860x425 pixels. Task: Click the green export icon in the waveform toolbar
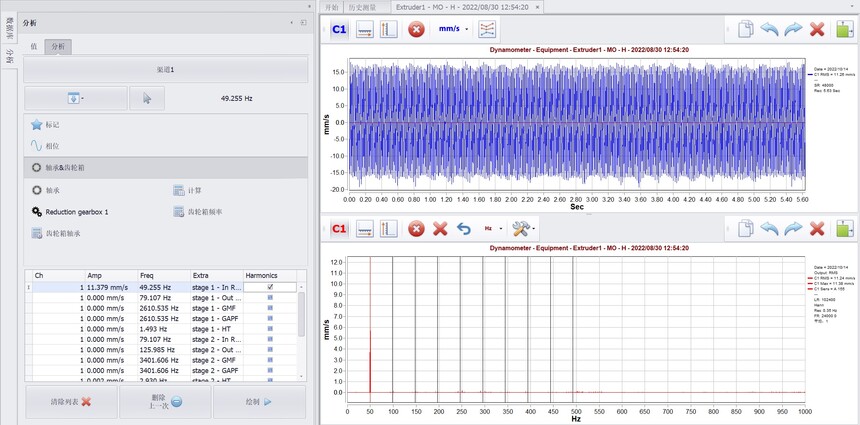[x=843, y=29]
